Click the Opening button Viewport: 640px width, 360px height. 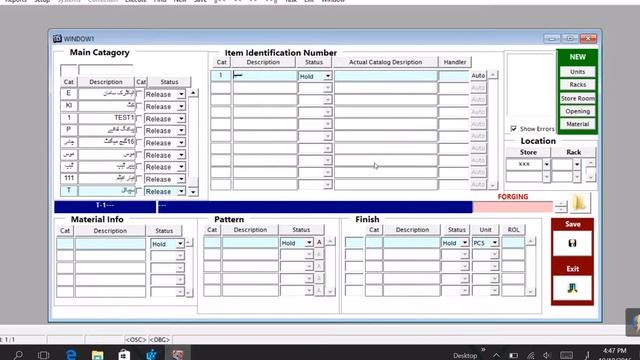578,111
